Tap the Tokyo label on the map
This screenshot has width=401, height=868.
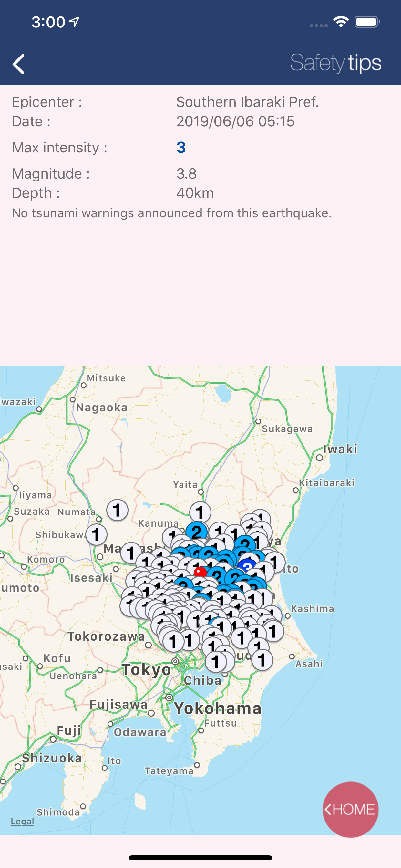pos(147,669)
